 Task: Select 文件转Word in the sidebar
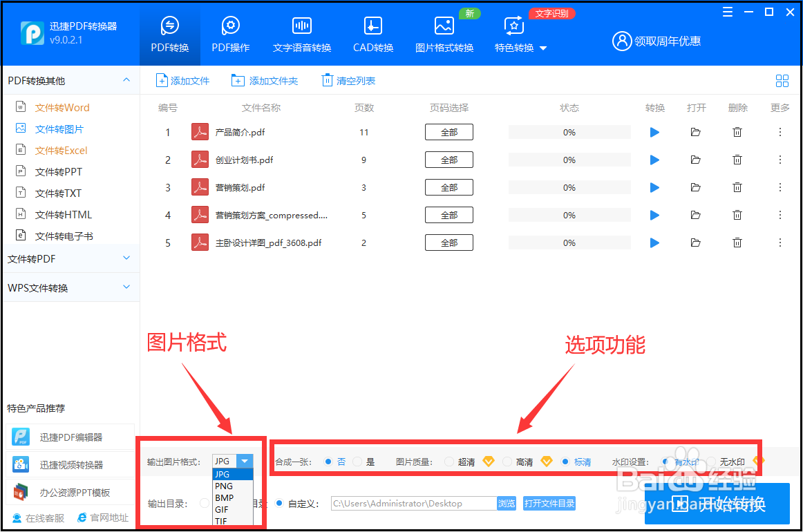click(62, 108)
